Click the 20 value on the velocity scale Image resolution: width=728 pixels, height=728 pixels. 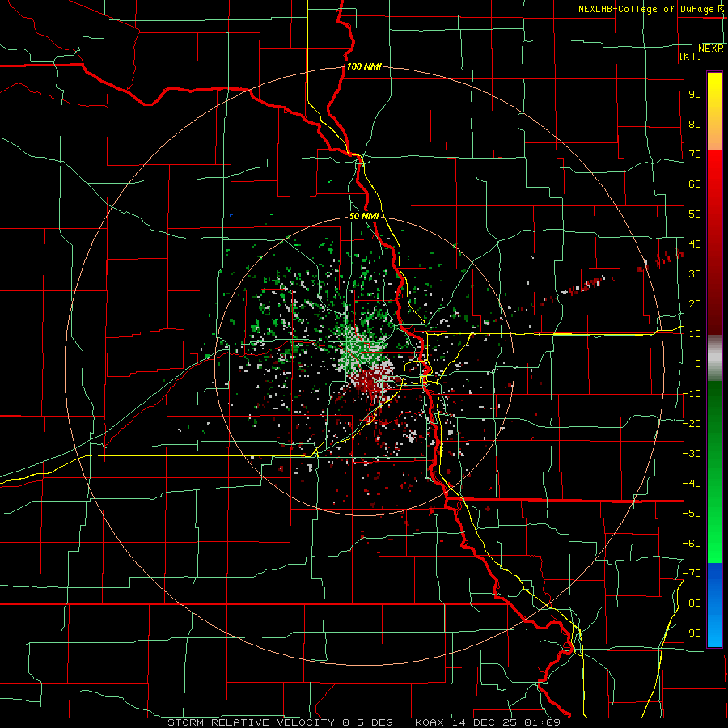(695, 303)
